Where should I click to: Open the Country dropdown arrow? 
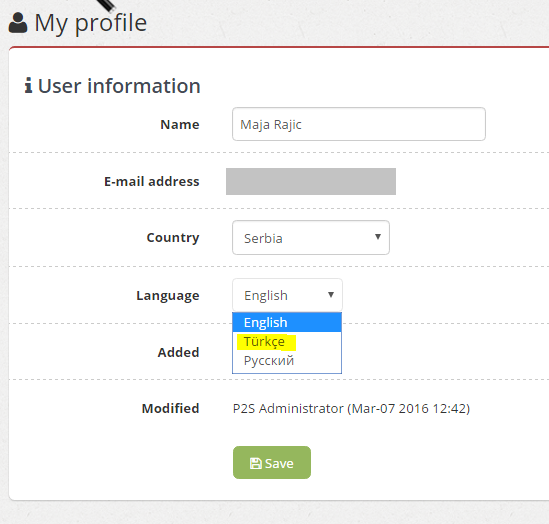(377, 237)
